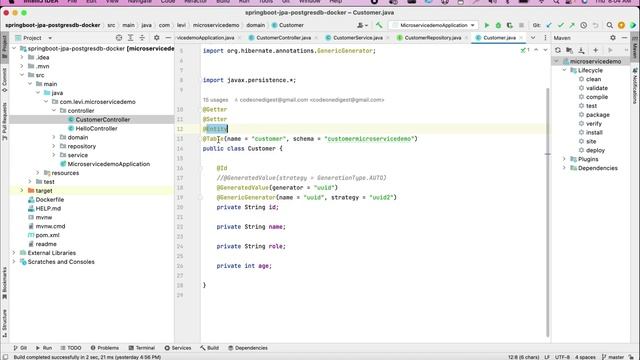
Task: Open the Dependencies tool window
Action: click(x=248, y=348)
